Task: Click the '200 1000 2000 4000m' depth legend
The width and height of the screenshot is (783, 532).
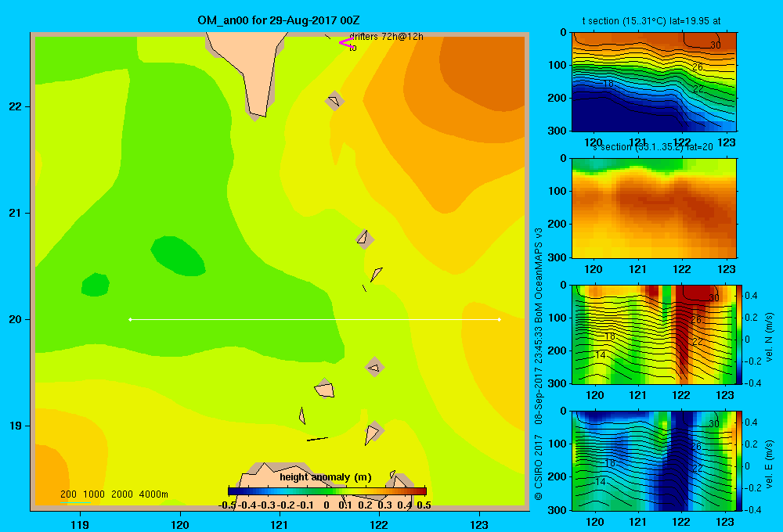Action: 114,494
